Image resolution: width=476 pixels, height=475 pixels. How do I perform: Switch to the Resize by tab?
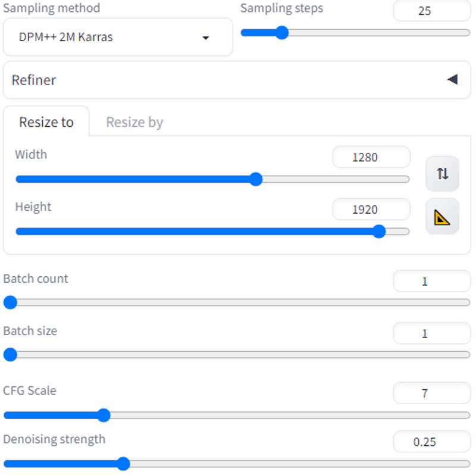click(134, 122)
